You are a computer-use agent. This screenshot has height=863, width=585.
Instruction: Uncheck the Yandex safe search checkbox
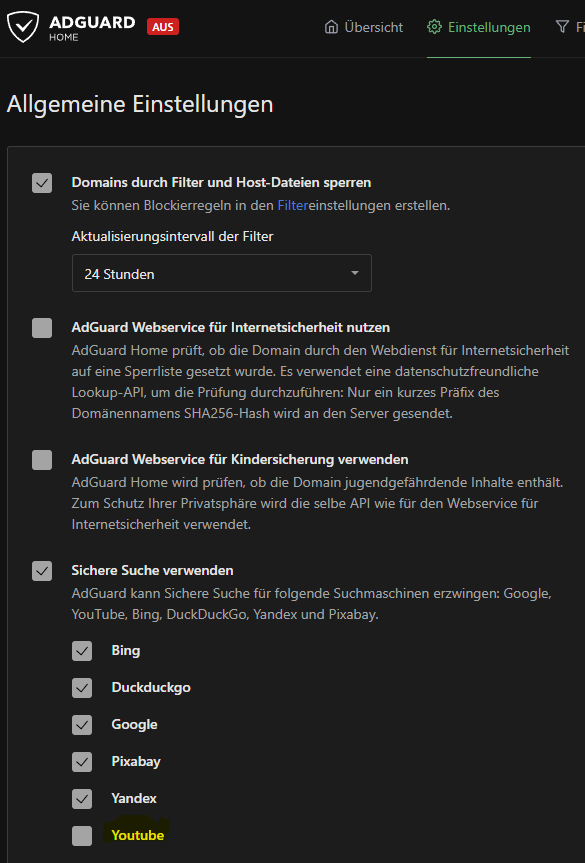coord(82,799)
